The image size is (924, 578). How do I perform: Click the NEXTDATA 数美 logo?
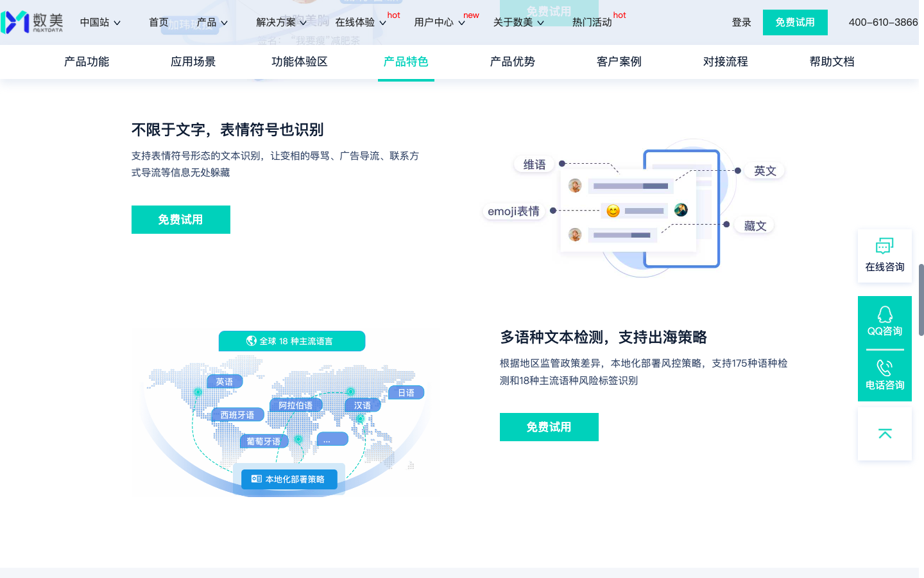pyautogui.click(x=32, y=22)
